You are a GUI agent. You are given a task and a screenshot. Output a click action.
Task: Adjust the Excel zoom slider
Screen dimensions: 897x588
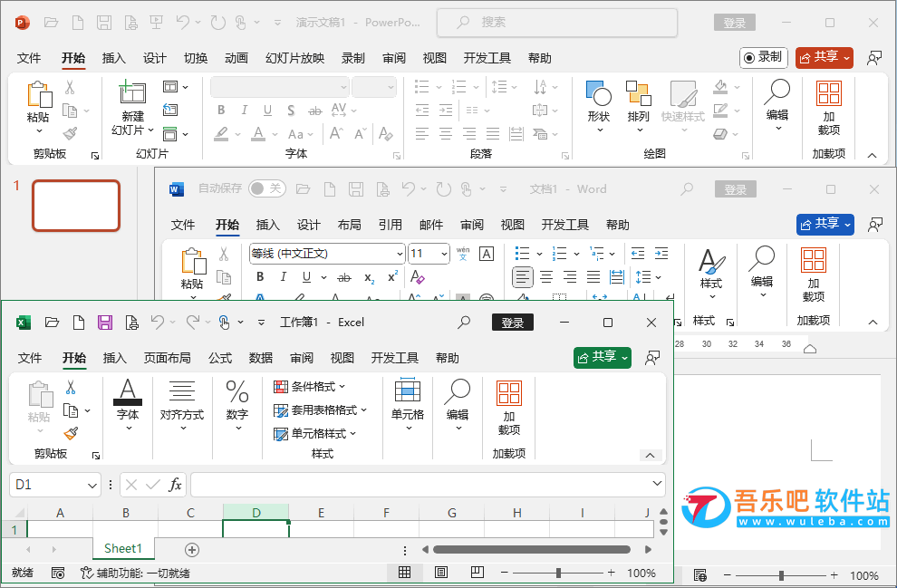click(x=558, y=573)
